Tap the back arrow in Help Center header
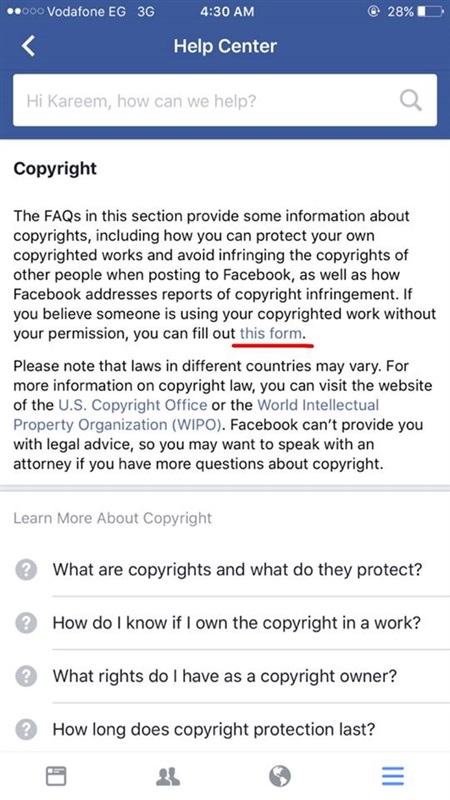The height and width of the screenshot is (800, 450). tap(28, 46)
